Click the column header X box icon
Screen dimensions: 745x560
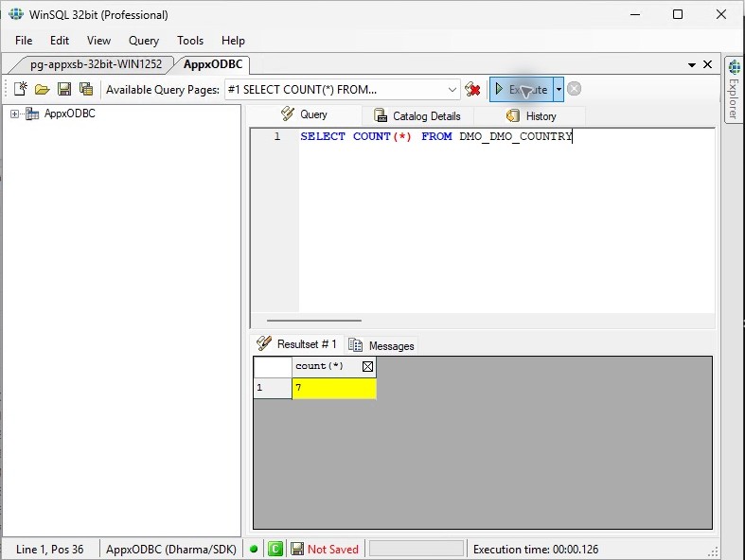point(367,367)
